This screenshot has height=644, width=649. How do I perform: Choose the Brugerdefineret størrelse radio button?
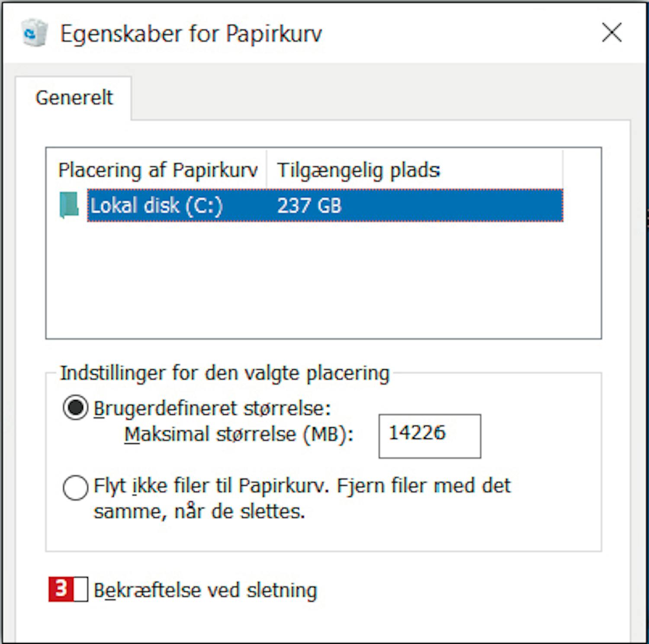pyautogui.click(x=76, y=407)
